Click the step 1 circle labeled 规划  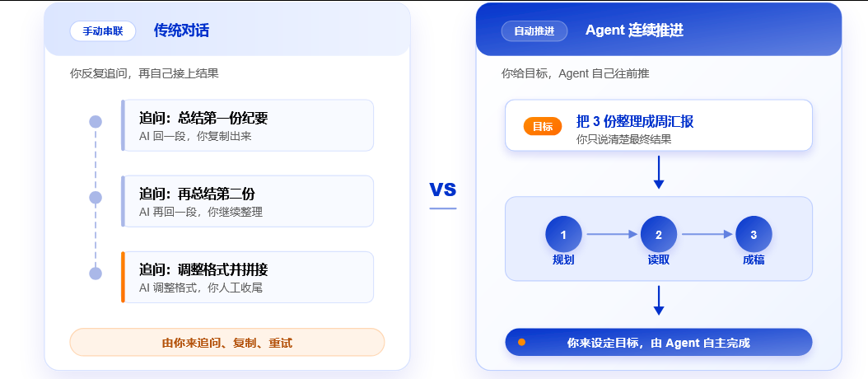click(563, 234)
